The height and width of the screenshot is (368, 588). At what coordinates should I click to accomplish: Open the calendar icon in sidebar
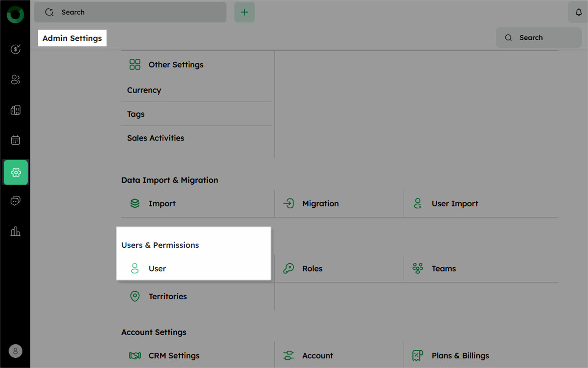pyautogui.click(x=15, y=140)
